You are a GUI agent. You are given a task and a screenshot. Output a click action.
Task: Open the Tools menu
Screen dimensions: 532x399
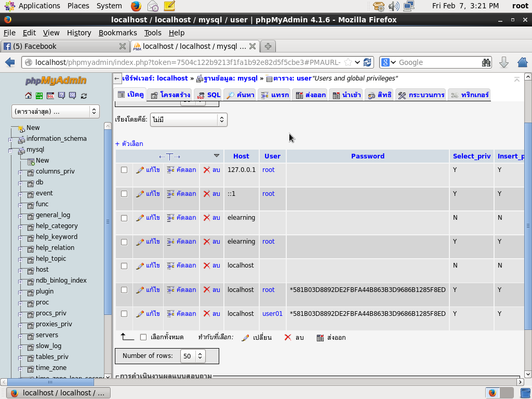click(152, 33)
